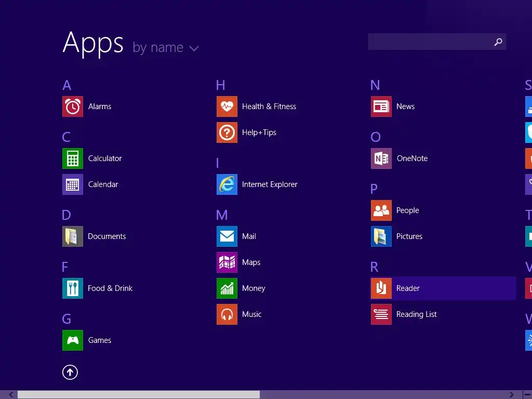Open the Alarms app icon
Viewport: 532px width, 399px height.
tap(73, 107)
